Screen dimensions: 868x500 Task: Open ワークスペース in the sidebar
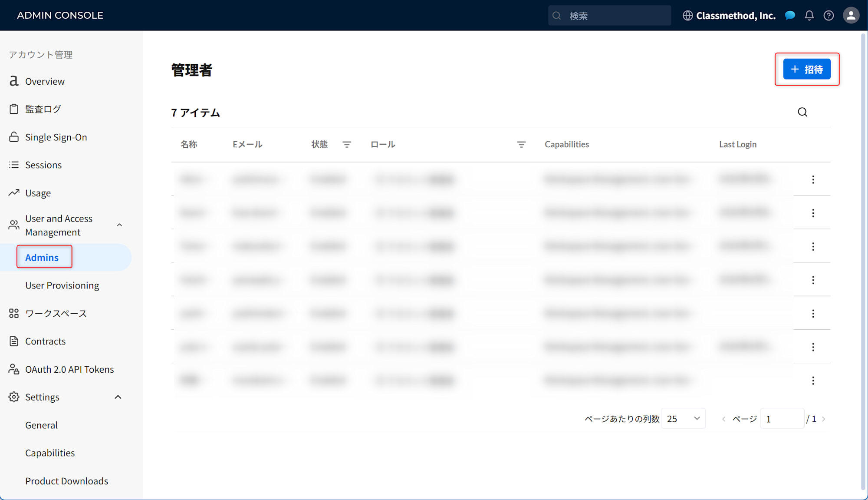tap(56, 313)
